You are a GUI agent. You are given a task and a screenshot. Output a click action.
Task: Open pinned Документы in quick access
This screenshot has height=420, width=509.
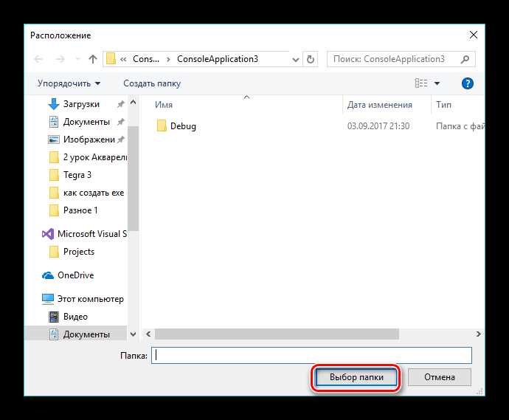point(86,122)
